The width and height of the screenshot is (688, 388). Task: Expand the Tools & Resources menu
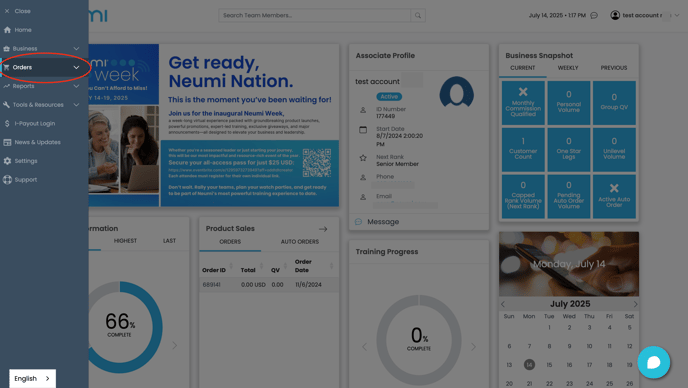click(x=41, y=104)
